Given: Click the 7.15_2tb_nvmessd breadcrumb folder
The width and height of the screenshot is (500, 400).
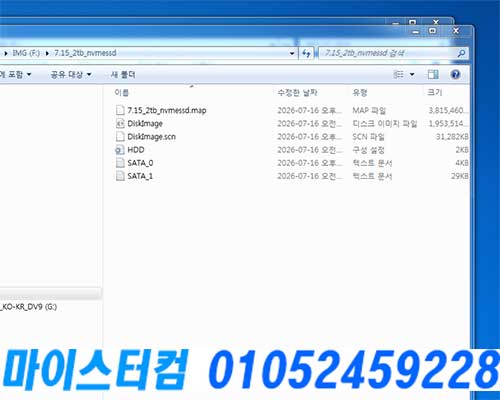Looking at the screenshot, I should click(x=85, y=53).
